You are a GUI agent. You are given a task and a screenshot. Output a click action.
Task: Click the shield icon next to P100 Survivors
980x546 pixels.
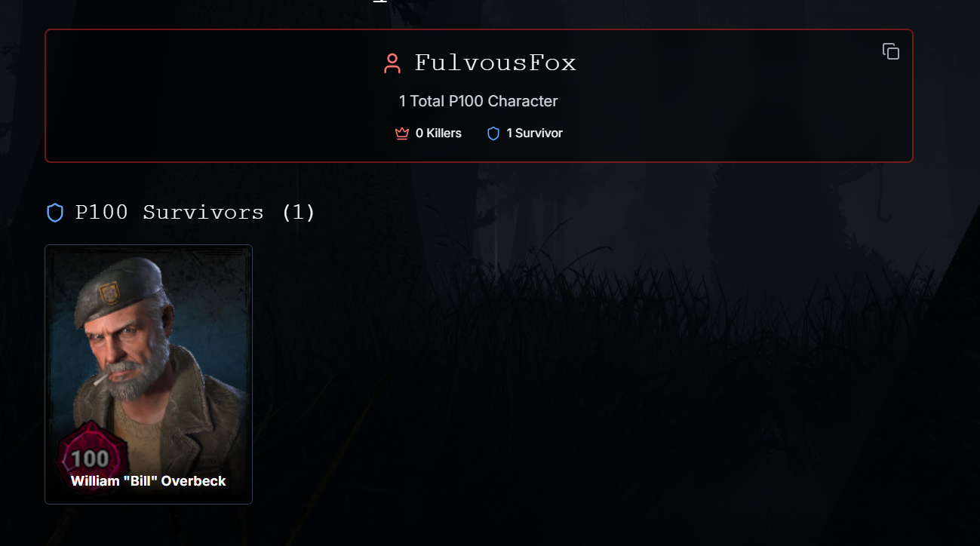pos(55,213)
